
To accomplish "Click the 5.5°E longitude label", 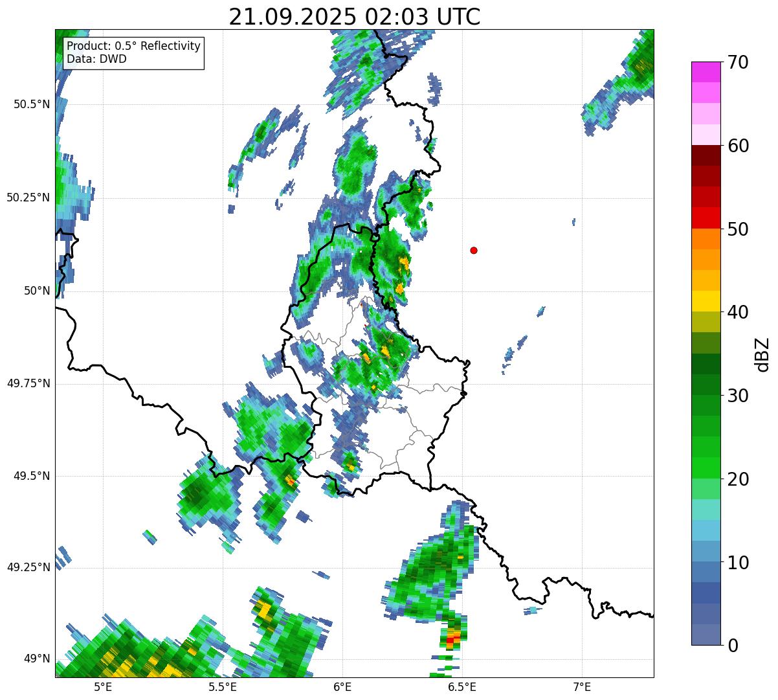I will pyautogui.click(x=223, y=686).
